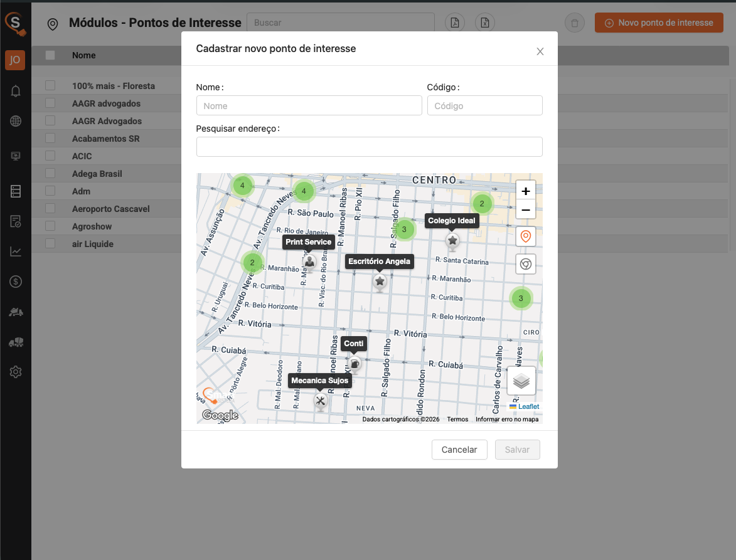Open the settings gear in sidebar
Screen dimensions: 736x560
coord(16,372)
